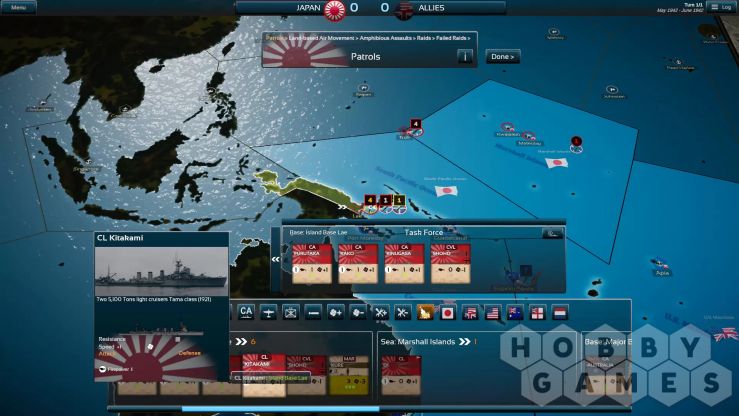Select the CA Kako ship card
The width and height of the screenshot is (739, 416).
coord(358,263)
